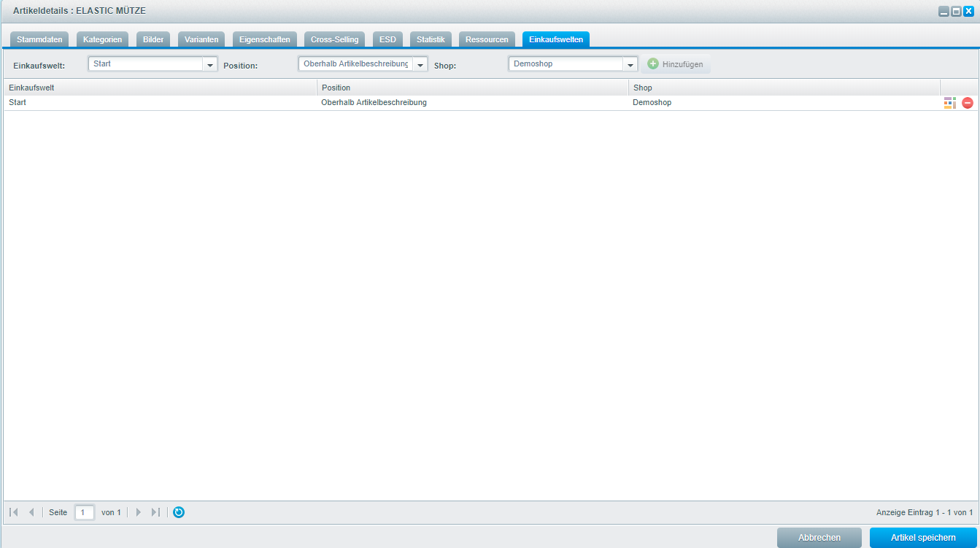
Task: Sort by the Einkaufswelt column header
Action: 161,88
